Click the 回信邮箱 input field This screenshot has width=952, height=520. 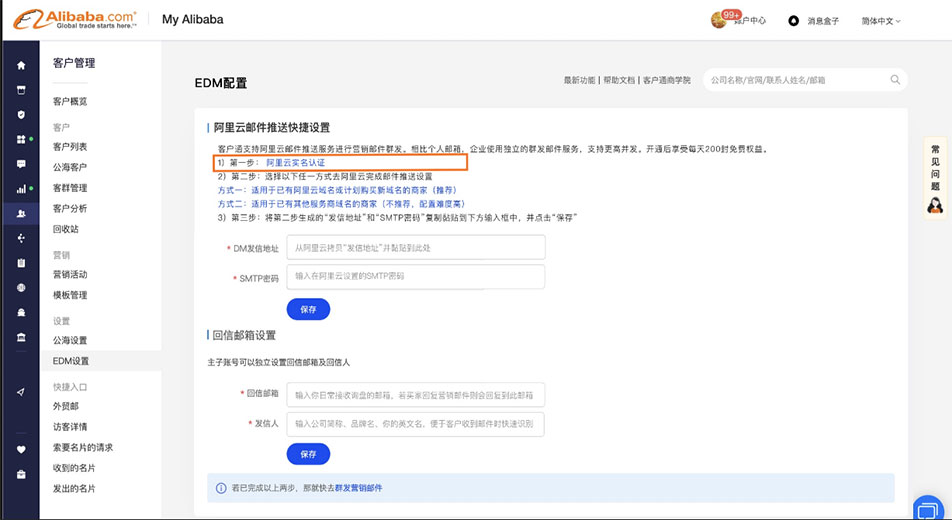click(415, 394)
